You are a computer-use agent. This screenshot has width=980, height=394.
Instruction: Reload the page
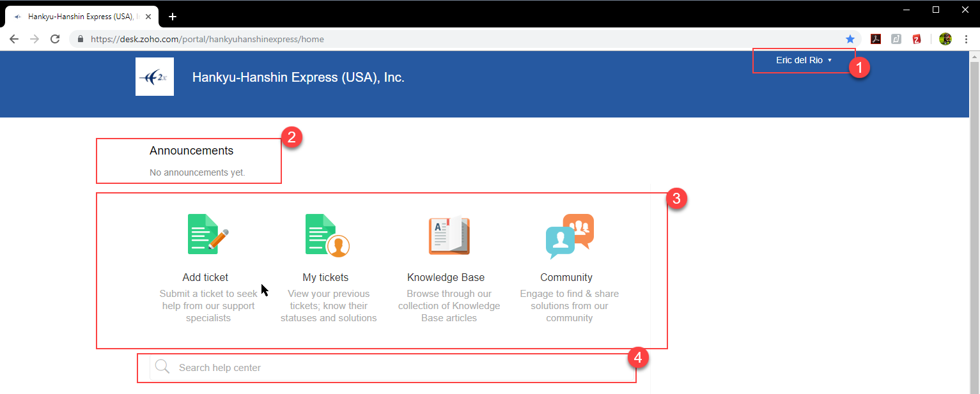pos(55,39)
